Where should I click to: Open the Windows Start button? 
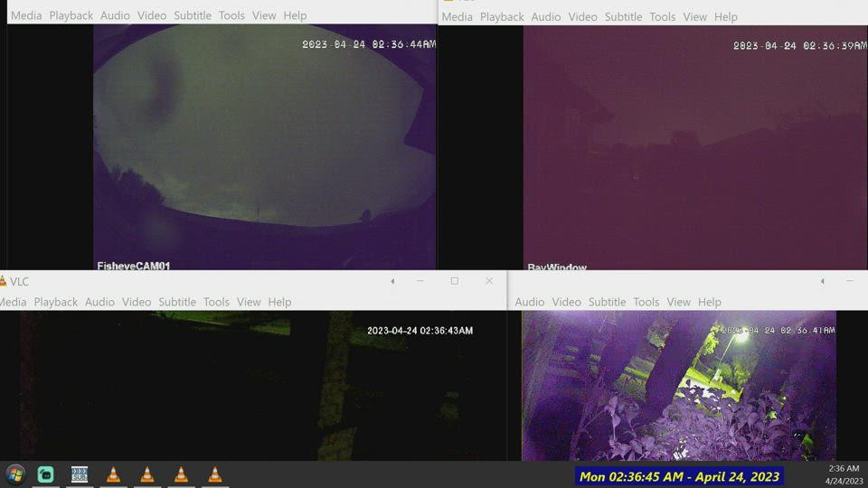[x=15, y=474]
